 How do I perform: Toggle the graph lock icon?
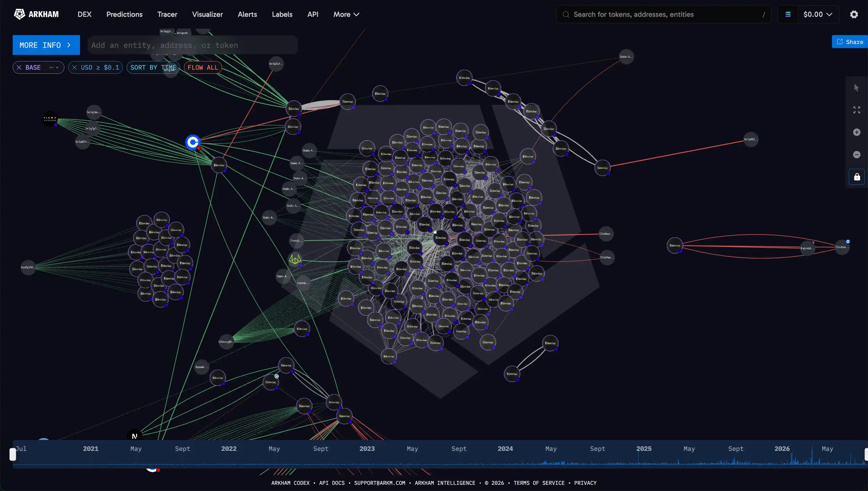coord(857,177)
